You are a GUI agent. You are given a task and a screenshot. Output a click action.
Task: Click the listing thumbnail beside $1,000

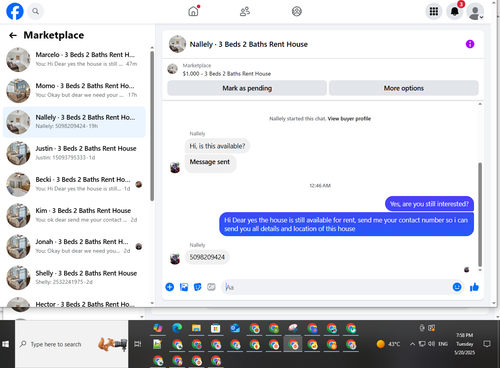pyautogui.click(x=172, y=69)
